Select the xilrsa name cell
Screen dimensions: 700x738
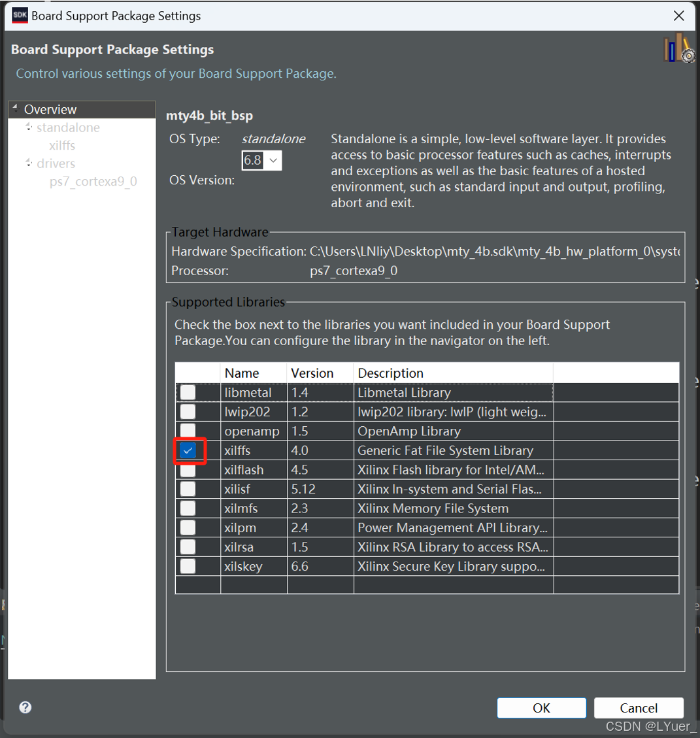point(253,547)
